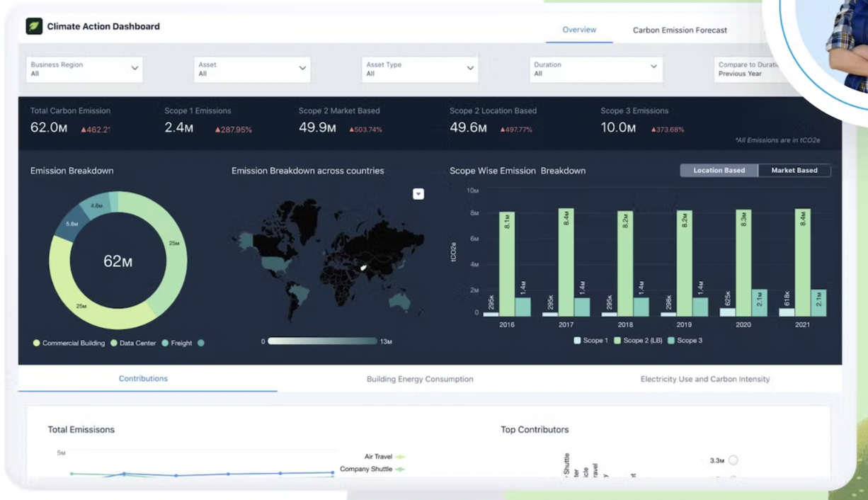Expand the Asset Type dropdown
Image resolution: width=868 pixels, height=500 pixels.
pos(420,69)
